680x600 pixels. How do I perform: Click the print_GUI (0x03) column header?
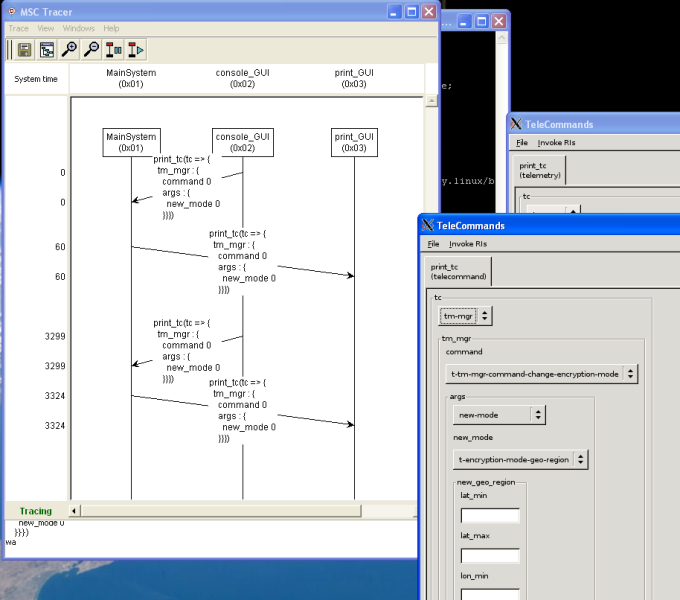pos(354,78)
